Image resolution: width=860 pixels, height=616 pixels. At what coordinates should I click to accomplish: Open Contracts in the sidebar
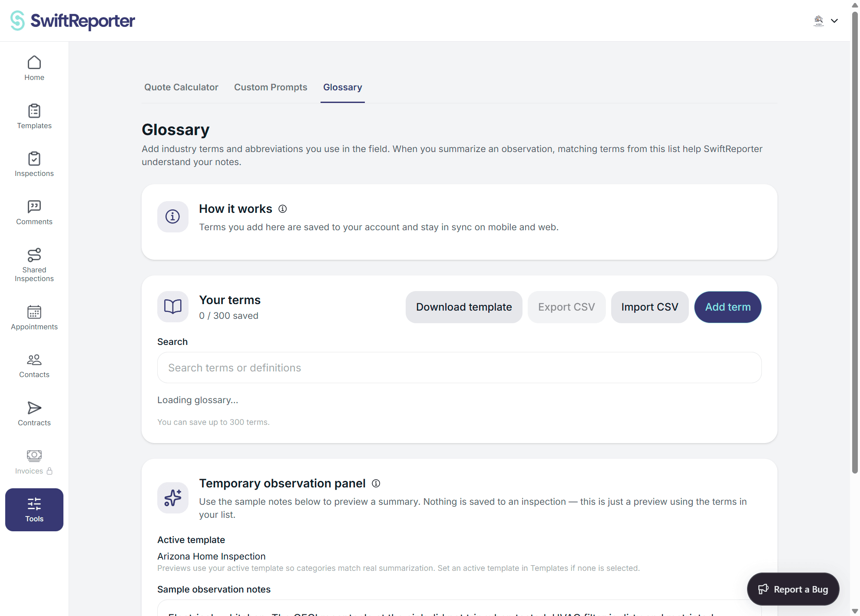[x=34, y=414]
